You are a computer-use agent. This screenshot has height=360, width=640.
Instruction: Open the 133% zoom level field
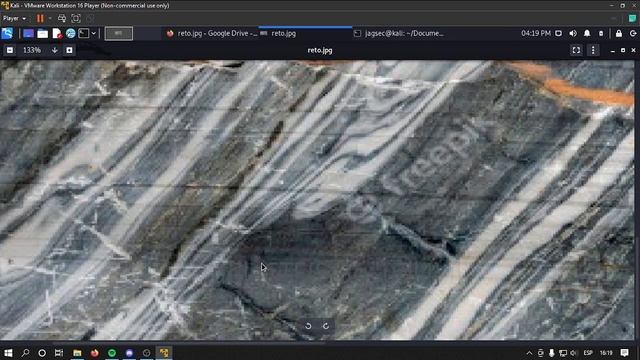point(32,50)
